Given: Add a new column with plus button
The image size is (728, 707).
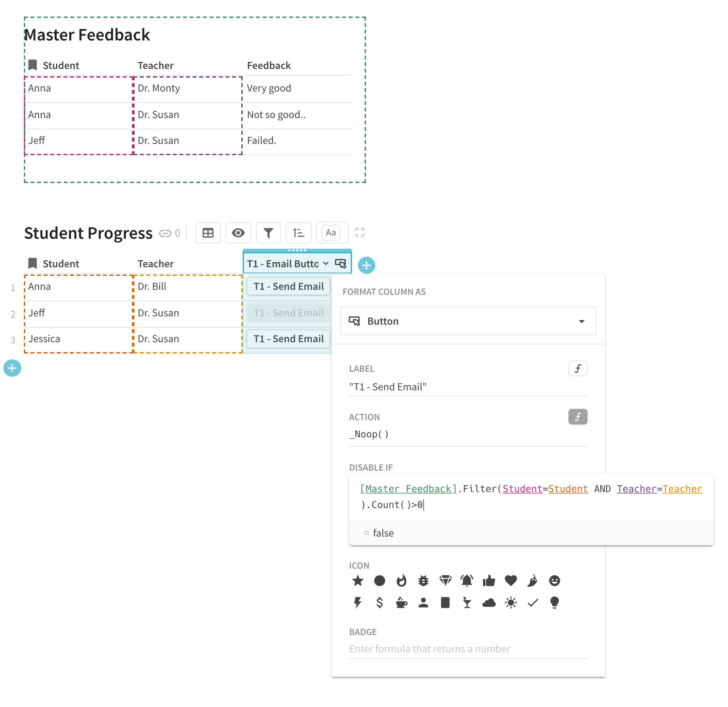Looking at the screenshot, I should [366, 265].
